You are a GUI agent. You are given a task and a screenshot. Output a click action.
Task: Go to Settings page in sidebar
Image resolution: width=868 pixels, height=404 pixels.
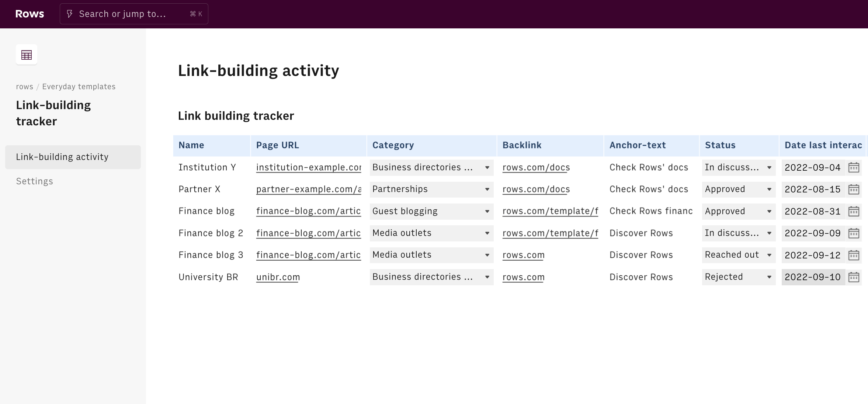click(x=35, y=181)
